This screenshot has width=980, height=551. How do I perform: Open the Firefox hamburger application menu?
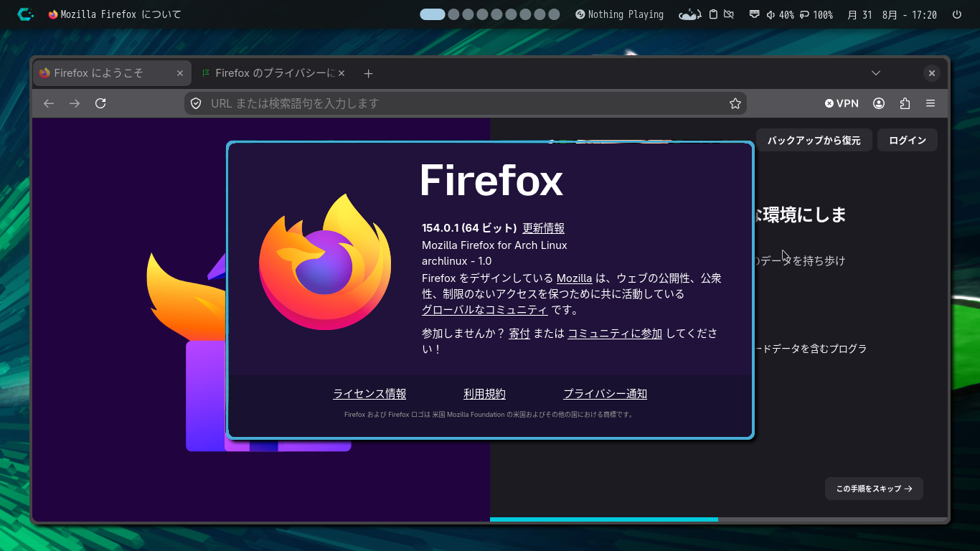pyautogui.click(x=930, y=103)
